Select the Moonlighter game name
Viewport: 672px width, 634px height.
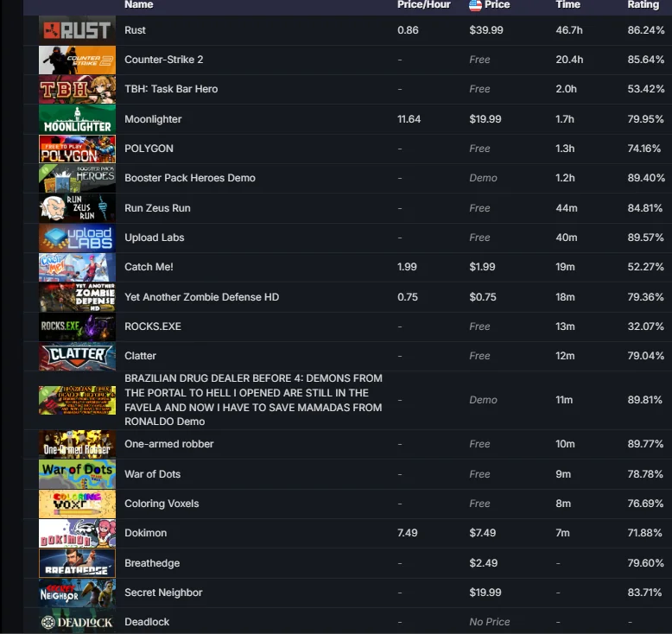point(153,119)
